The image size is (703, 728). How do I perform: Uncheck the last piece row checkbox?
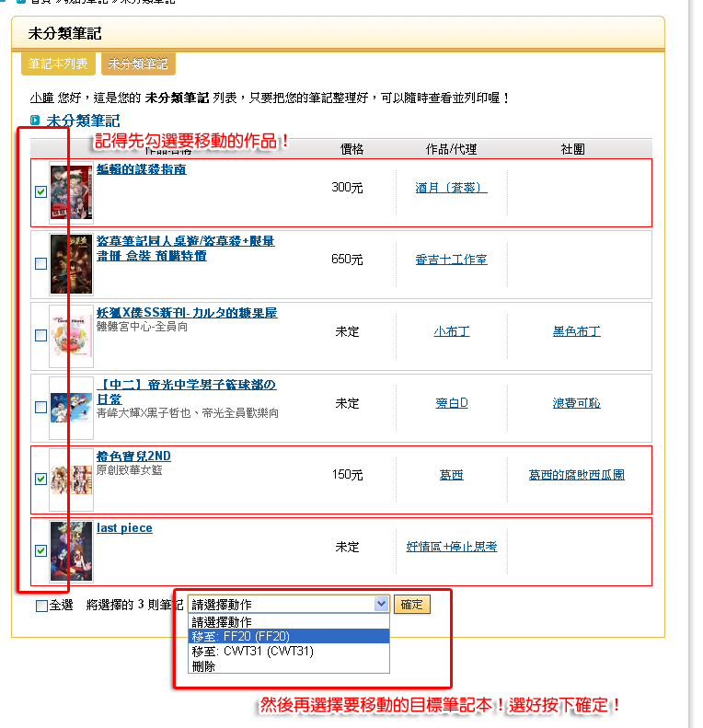click(x=40, y=550)
